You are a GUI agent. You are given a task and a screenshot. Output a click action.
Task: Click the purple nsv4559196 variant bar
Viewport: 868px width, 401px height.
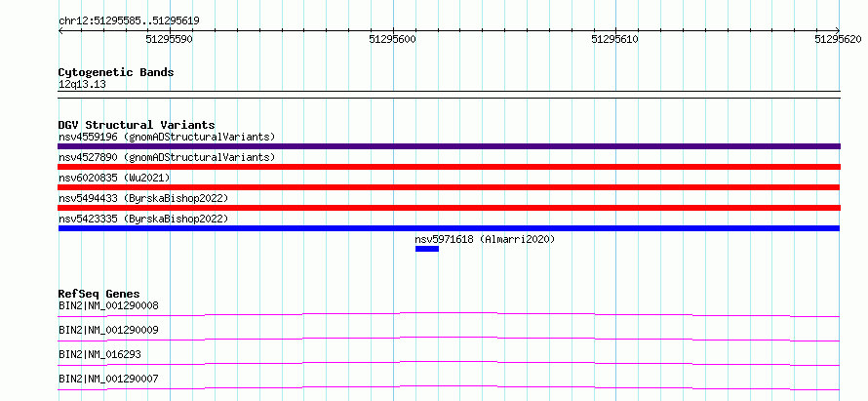point(449,146)
